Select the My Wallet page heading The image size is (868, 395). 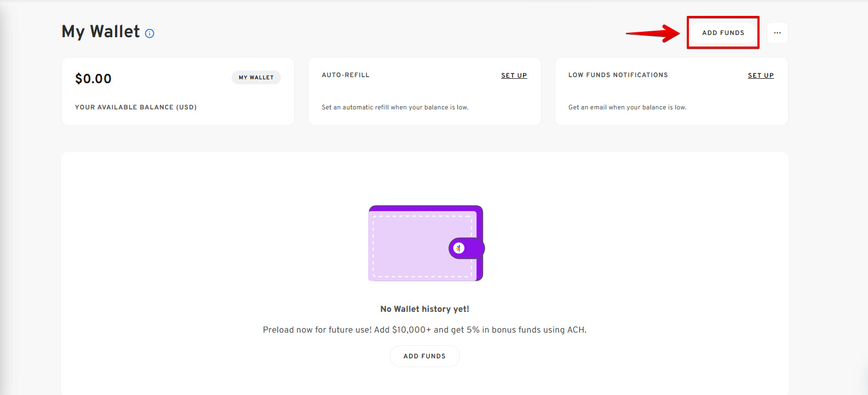[101, 32]
